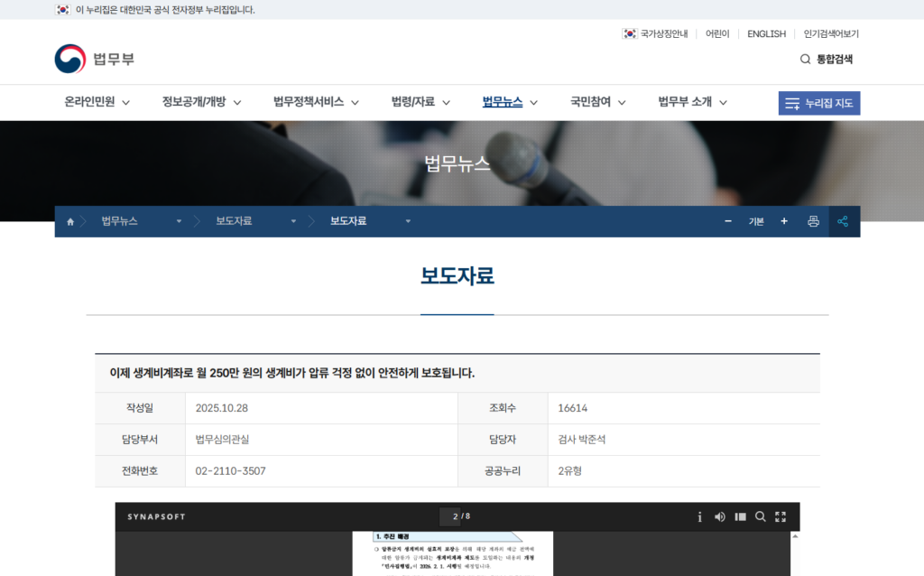Click the speaker icon in the document viewer
This screenshot has width=924, height=576.
tap(720, 516)
